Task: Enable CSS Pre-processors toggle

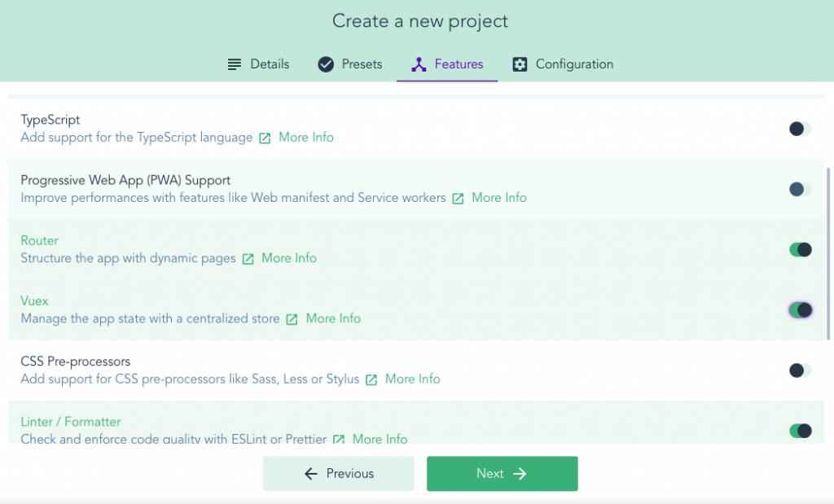Action: pos(800,370)
